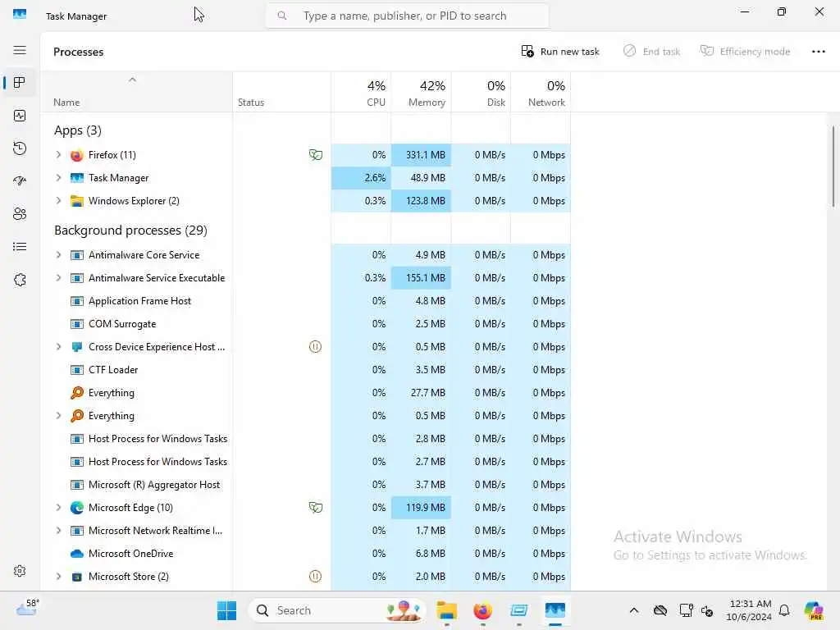This screenshot has width=840, height=630.
Task: Open the hamburger navigation menu
Action: (x=20, y=50)
